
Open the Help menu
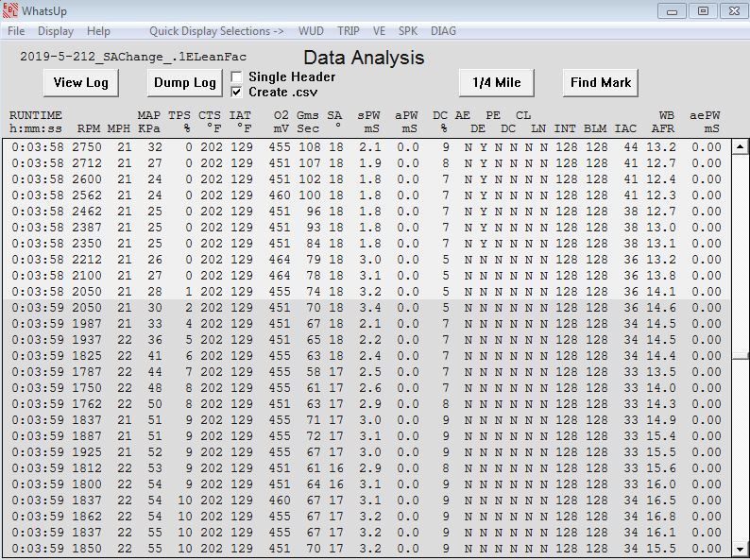98,31
